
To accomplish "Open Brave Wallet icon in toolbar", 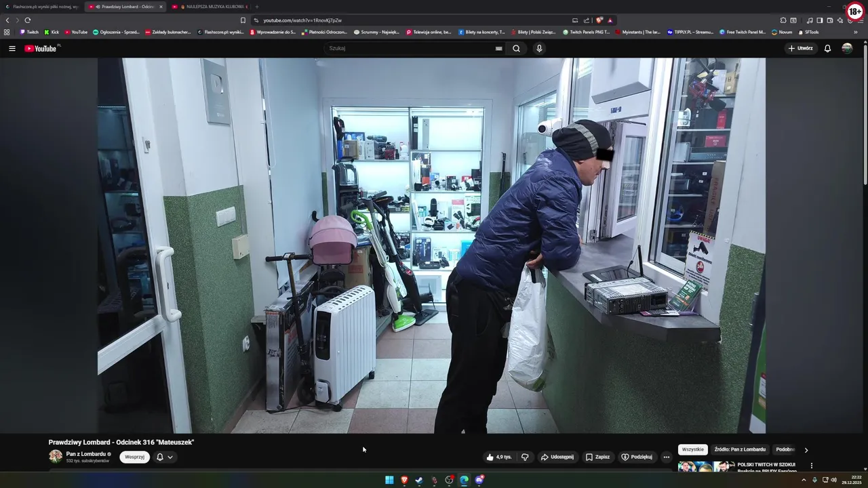I will [x=829, y=20].
